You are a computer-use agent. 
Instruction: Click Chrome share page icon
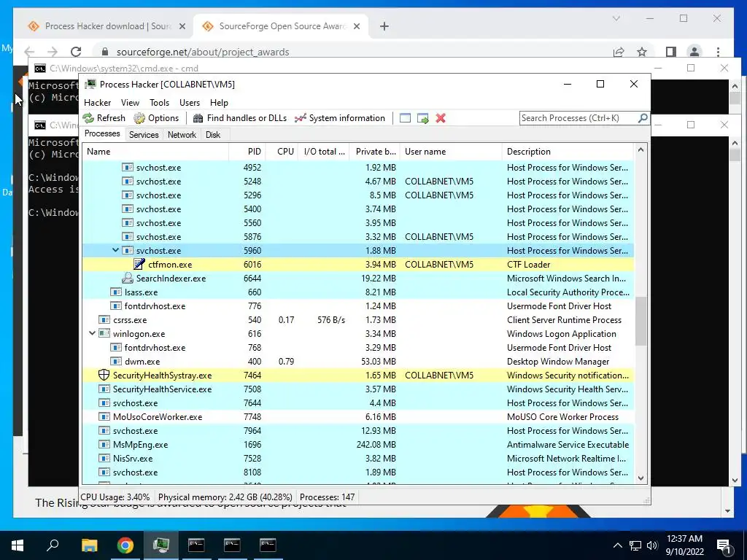coord(619,52)
